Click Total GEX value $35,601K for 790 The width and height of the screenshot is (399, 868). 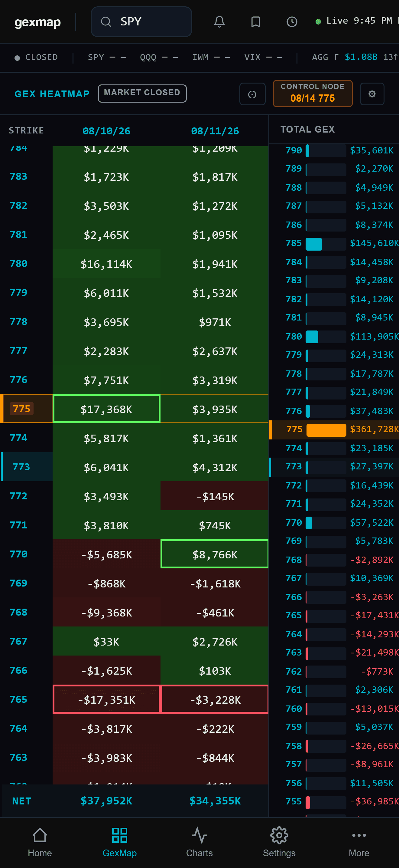(371, 150)
